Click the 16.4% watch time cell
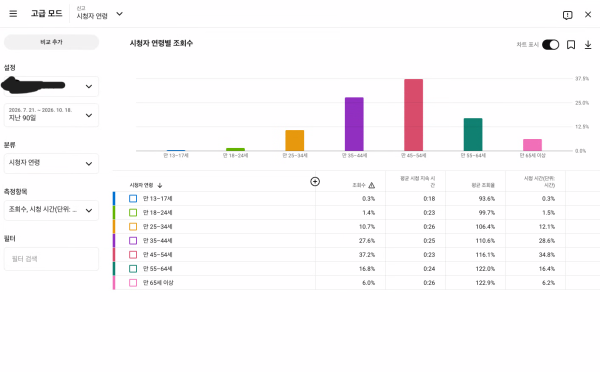This screenshot has height=372, width=600. [x=547, y=269]
